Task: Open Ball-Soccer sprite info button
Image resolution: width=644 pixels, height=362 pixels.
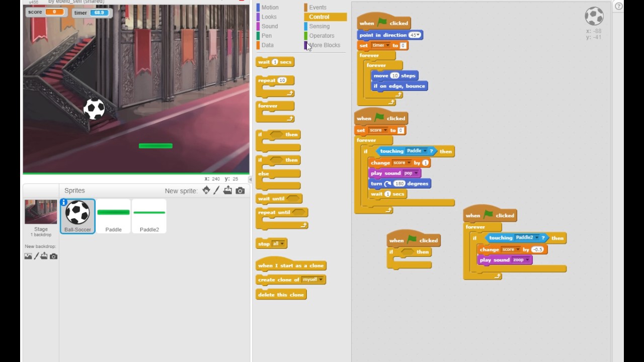Action: point(64,202)
